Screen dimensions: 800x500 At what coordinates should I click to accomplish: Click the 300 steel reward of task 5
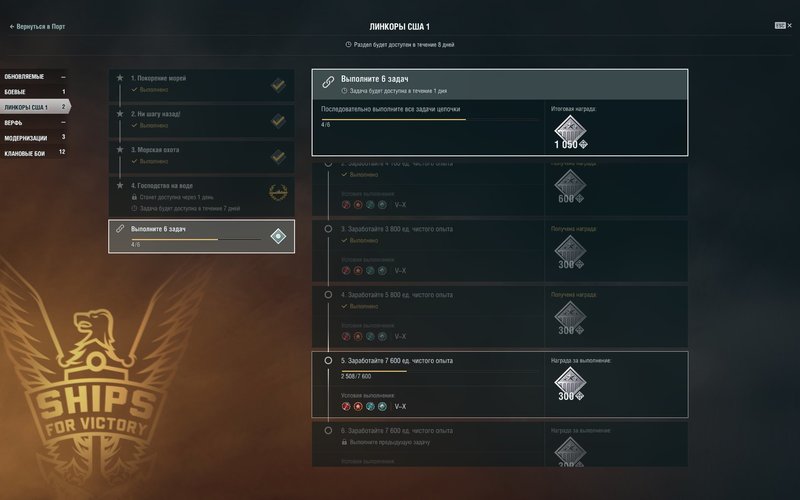click(570, 384)
